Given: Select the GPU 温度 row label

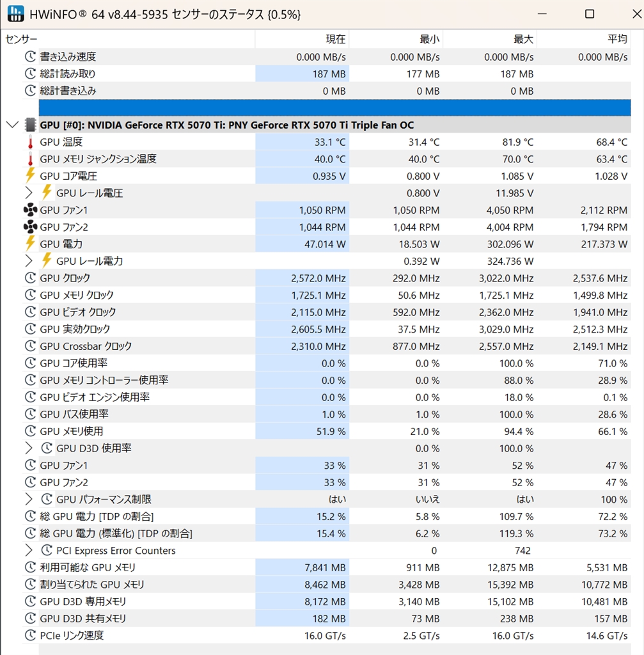Looking at the screenshot, I should coord(61,142).
